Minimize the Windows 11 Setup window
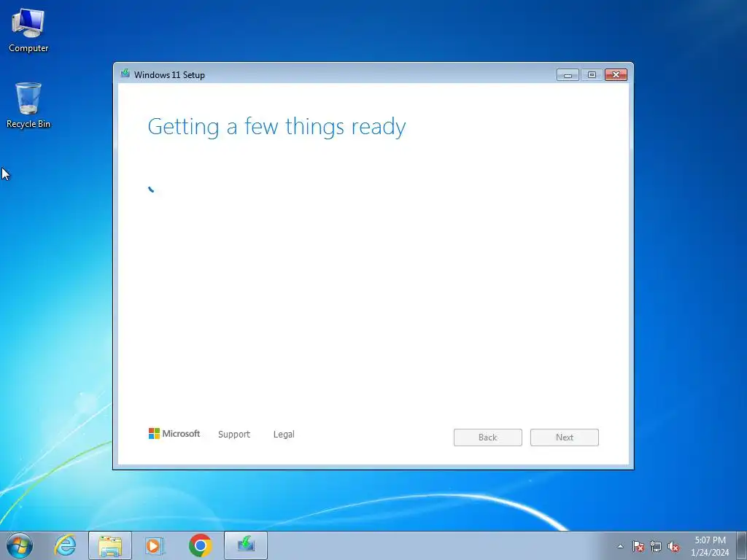Screen dimensions: 747x560 tap(568, 75)
